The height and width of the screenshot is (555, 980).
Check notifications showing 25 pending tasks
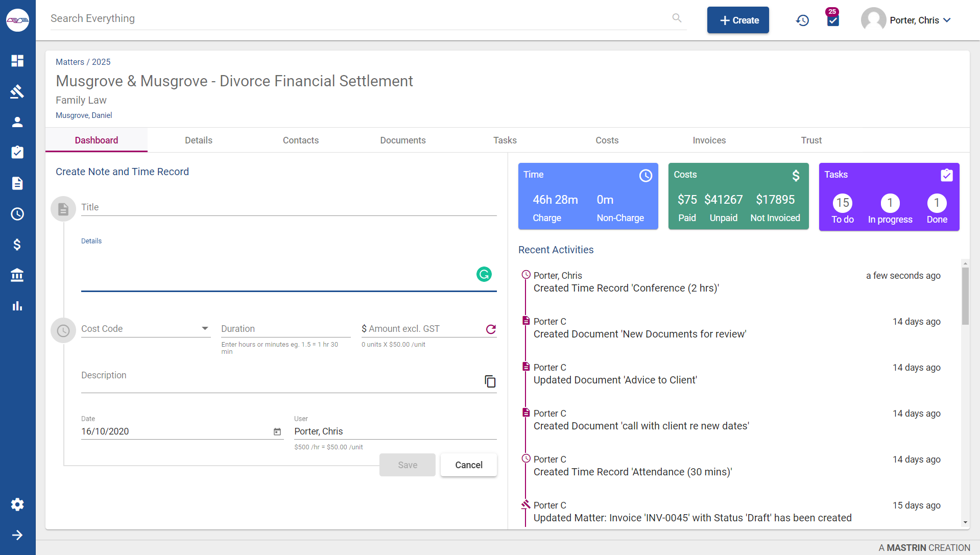pyautogui.click(x=832, y=20)
